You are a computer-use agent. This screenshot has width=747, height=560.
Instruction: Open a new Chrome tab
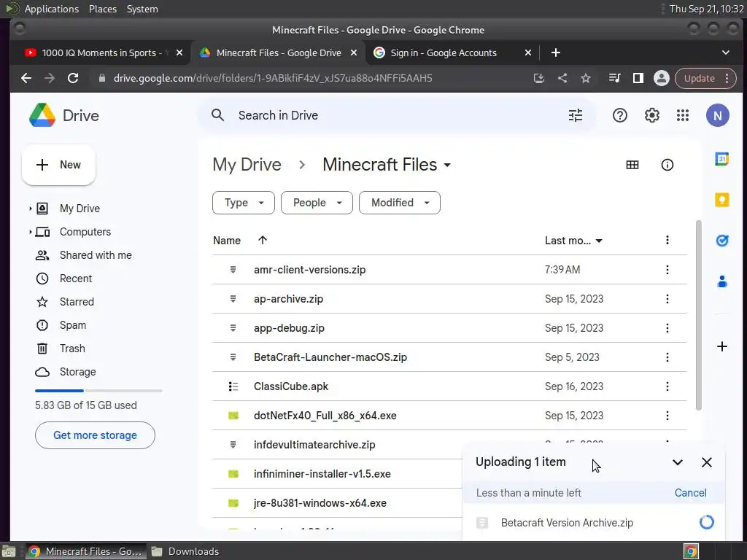coord(555,52)
